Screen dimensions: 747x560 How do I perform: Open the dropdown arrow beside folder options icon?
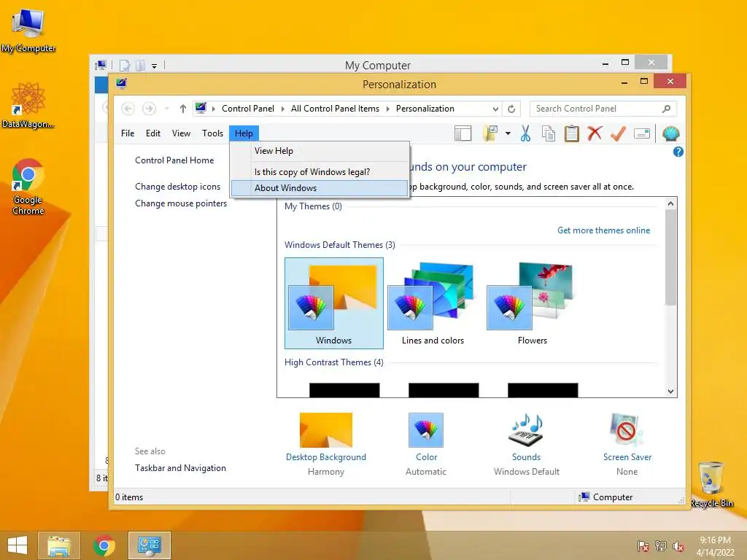tap(508, 134)
